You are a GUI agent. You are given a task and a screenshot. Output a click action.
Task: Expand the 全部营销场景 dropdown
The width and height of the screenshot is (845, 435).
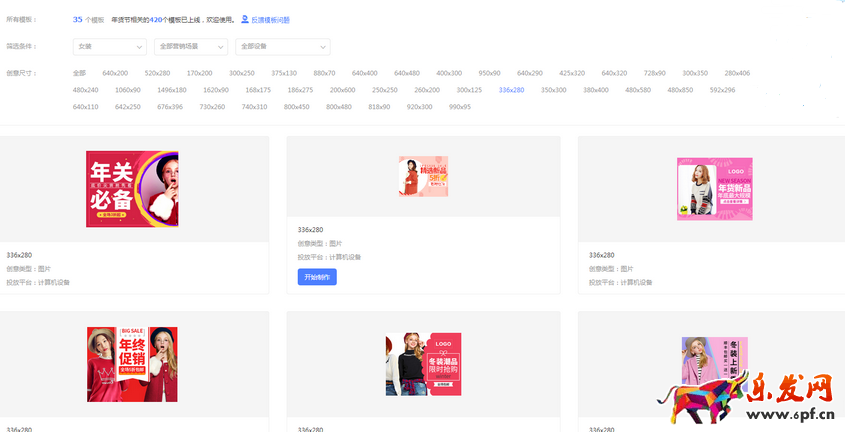pos(191,46)
